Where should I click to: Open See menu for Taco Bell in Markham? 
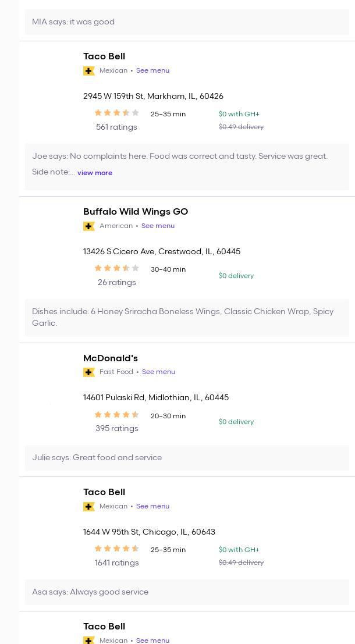[152, 71]
